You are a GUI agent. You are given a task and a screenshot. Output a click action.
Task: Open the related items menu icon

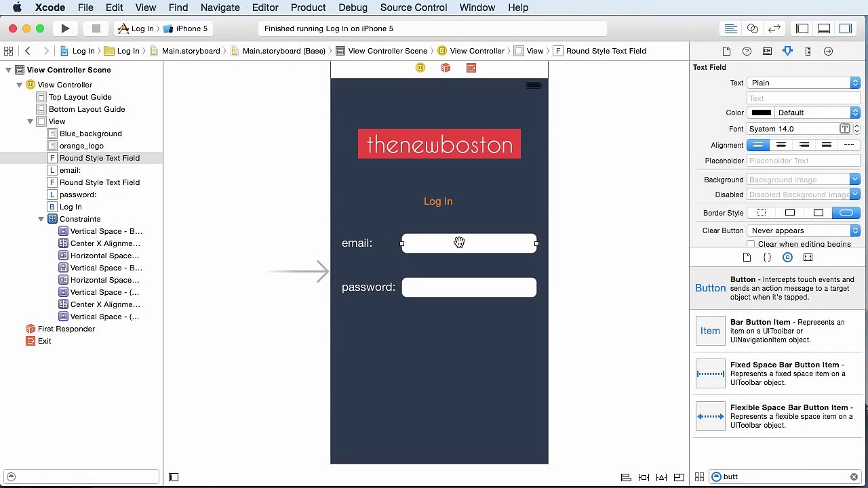point(8,51)
